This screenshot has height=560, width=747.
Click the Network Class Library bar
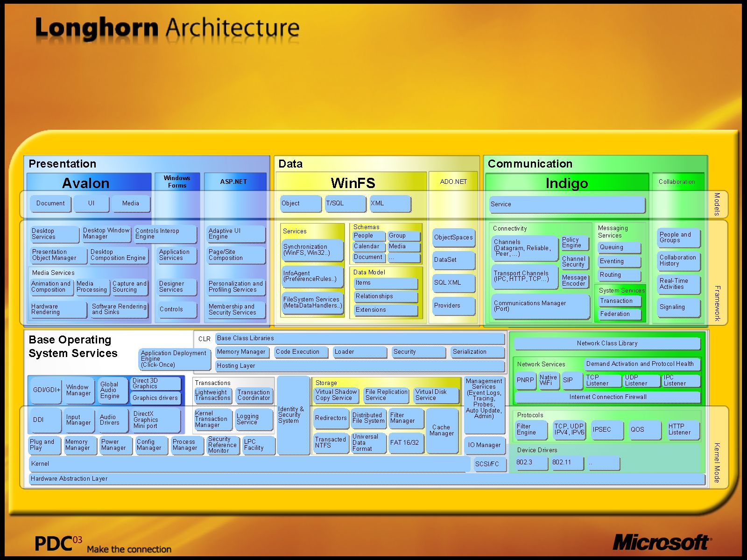[607, 343]
